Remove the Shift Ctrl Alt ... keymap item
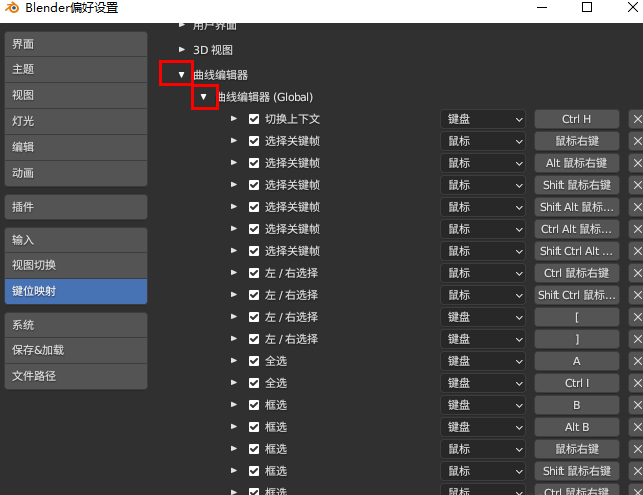This screenshot has height=495, width=643. point(637,251)
